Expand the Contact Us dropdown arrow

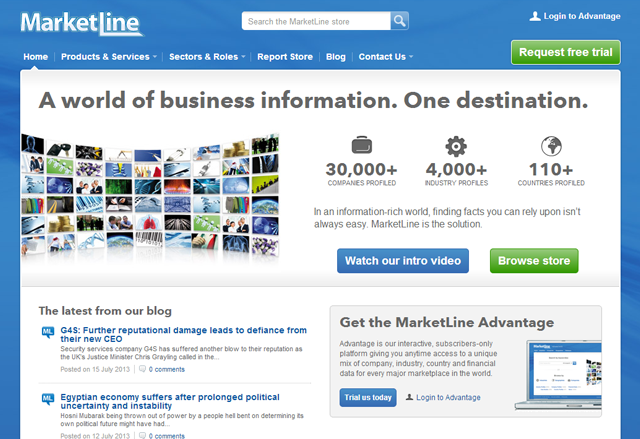[x=411, y=57]
